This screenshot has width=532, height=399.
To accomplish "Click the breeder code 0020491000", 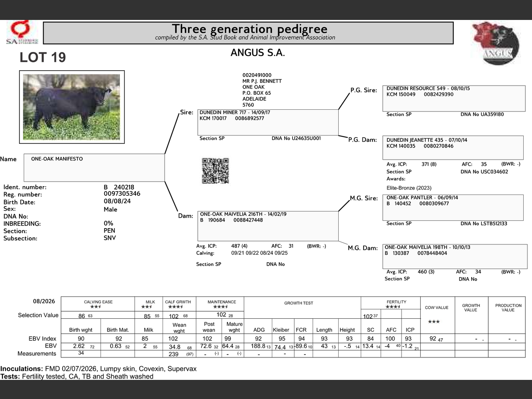I will (x=257, y=75).
